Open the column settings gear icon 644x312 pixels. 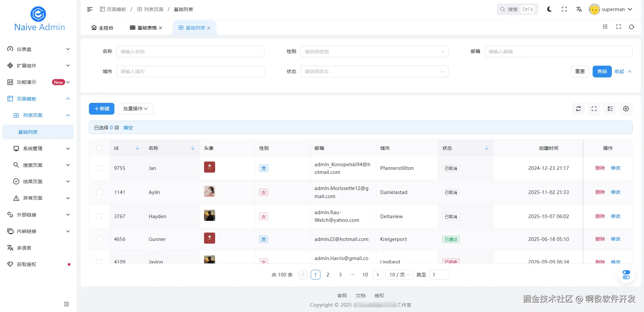(x=626, y=109)
